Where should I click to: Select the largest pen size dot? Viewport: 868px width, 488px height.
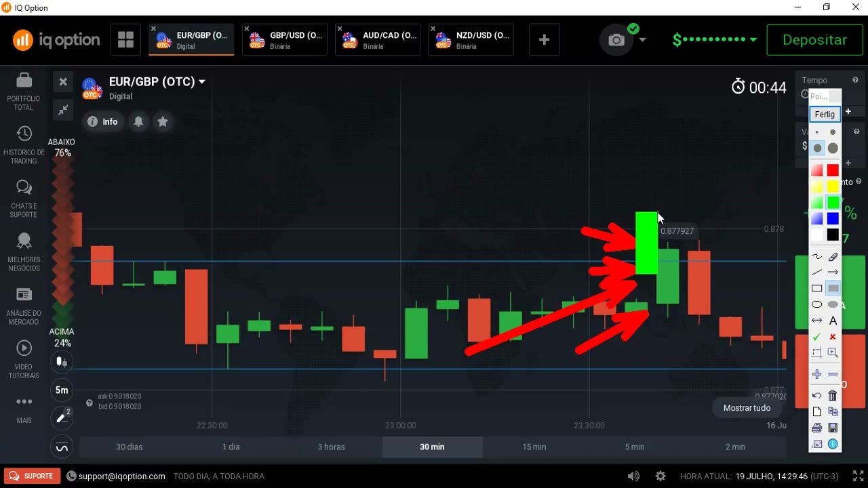833,148
